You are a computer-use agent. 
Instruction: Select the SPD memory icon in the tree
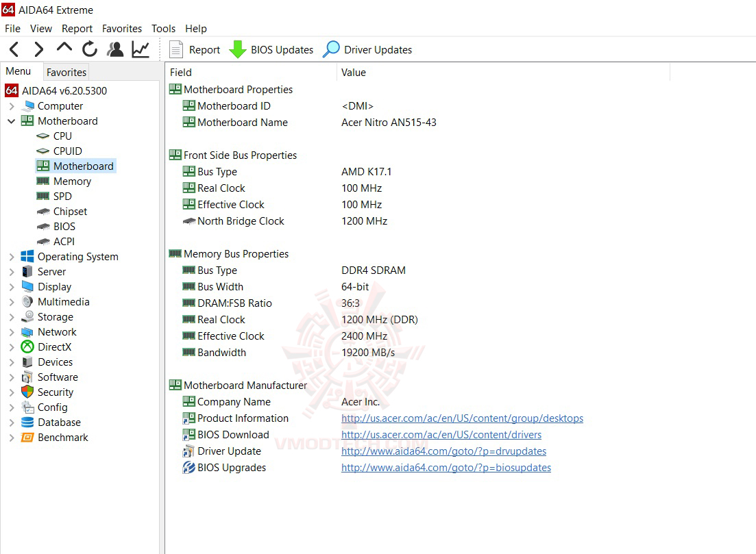pyautogui.click(x=43, y=196)
